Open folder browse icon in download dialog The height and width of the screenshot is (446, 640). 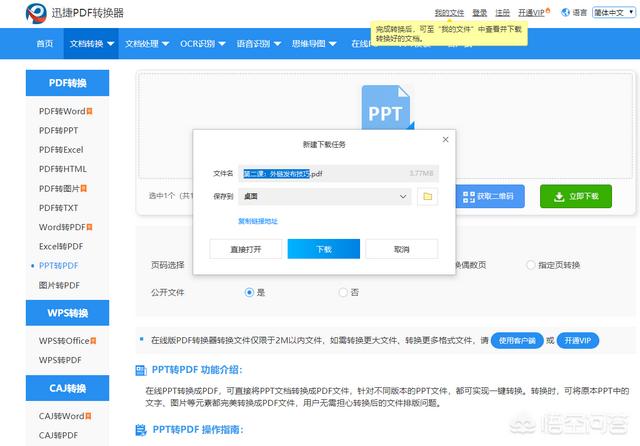coord(427,197)
